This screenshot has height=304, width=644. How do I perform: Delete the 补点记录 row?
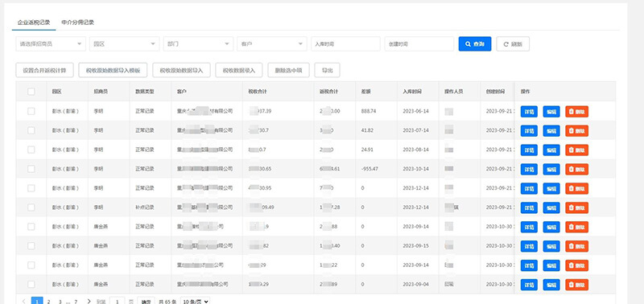tap(576, 208)
